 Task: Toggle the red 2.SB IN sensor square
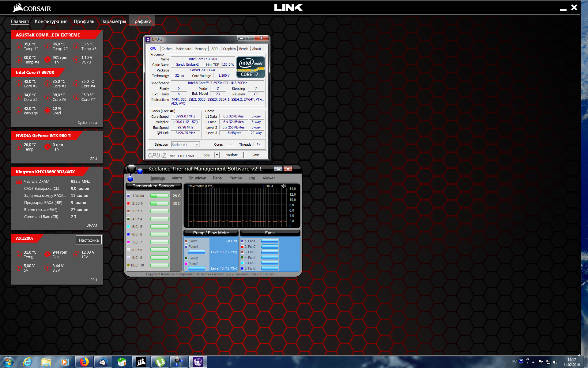coord(129,203)
